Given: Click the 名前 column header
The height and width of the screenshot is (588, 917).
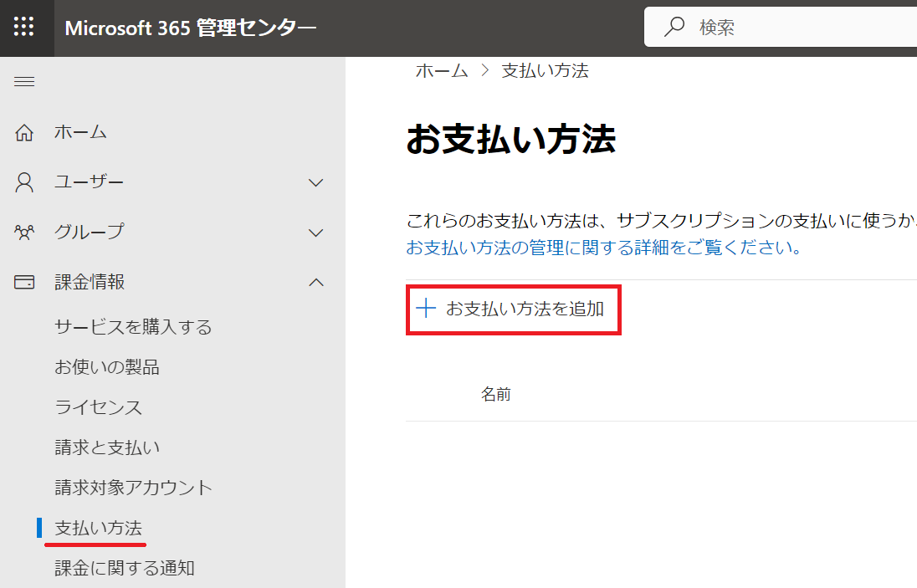Looking at the screenshot, I should [x=496, y=395].
